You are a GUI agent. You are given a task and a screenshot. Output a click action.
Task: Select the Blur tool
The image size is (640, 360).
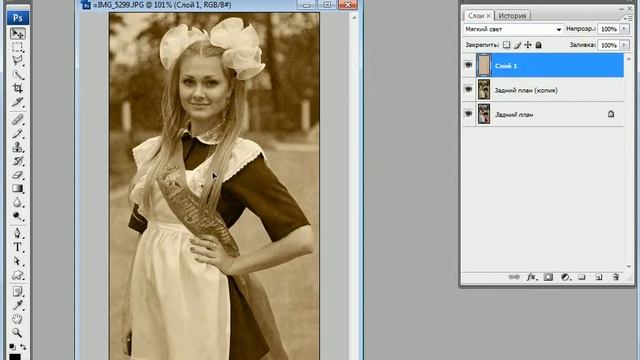(x=17, y=202)
